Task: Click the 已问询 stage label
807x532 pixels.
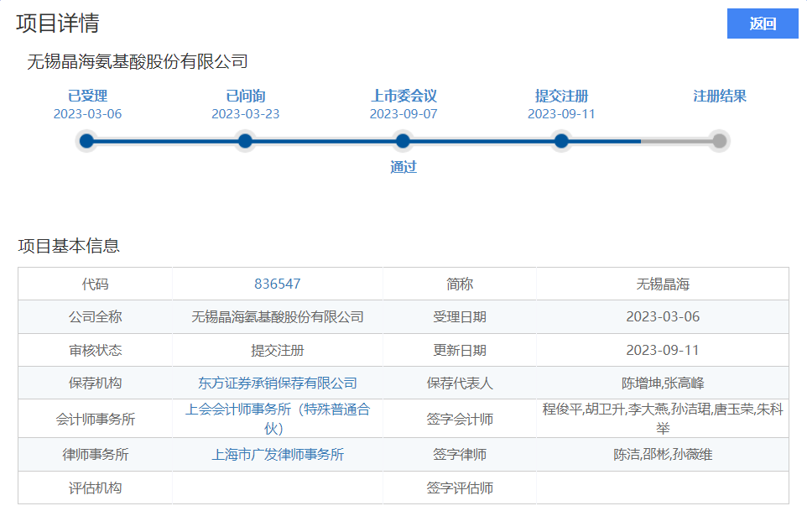Action: pyautogui.click(x=245, y=96)
